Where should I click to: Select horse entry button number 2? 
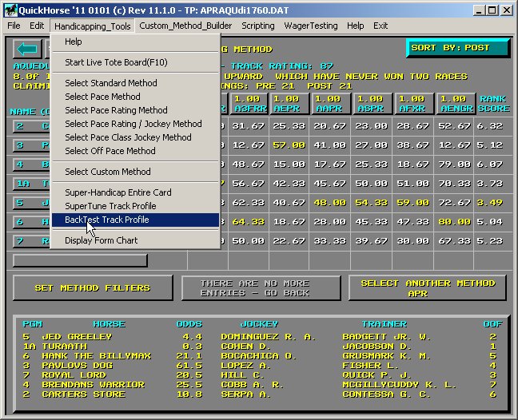click(x=30, y=125)
